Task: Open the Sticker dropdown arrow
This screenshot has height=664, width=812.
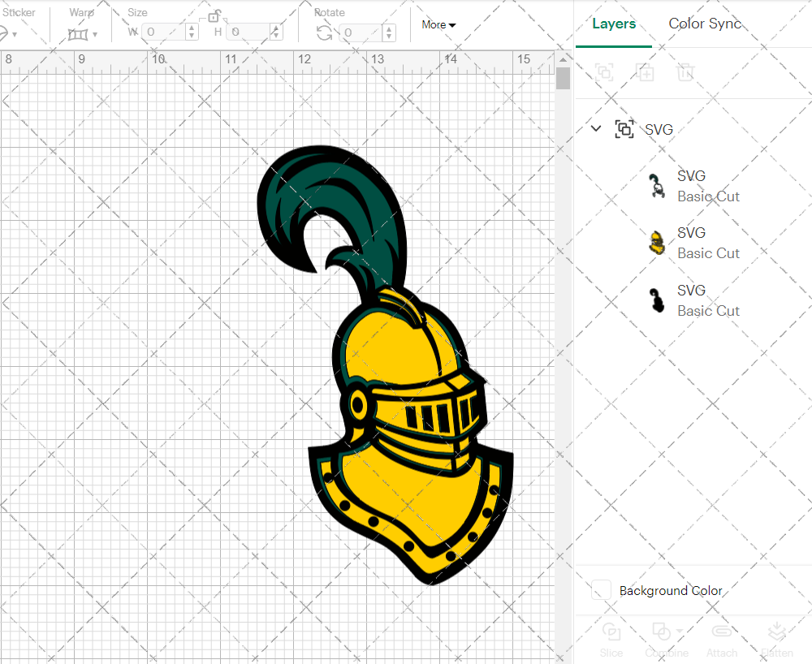Action: 15,35
